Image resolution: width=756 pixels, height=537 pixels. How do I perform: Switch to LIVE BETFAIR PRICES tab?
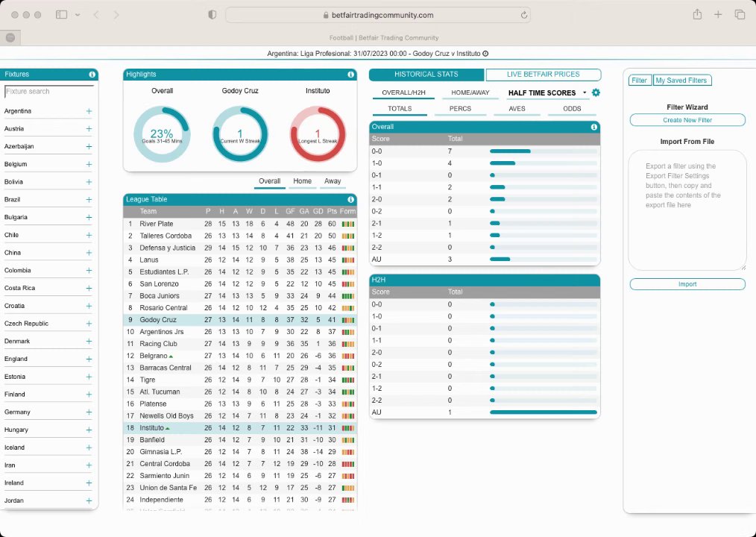coord(544,75)
